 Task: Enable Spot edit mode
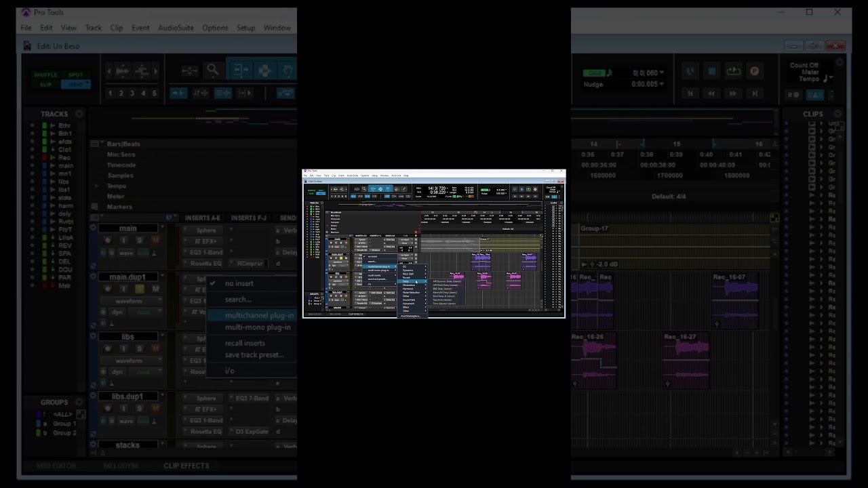tap(321, 190)
